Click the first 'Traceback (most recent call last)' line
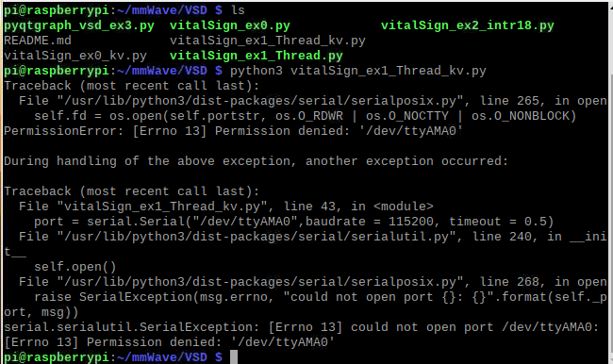Image resolution: width=613 pixels, height=364 pixels. click(131, 86)
